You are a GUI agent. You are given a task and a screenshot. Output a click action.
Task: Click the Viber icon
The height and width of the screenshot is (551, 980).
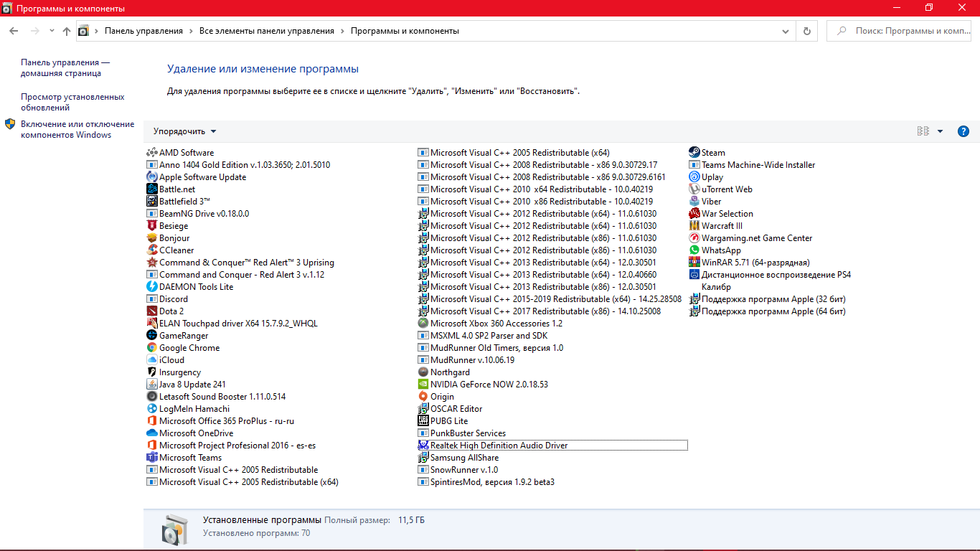(x=694, y=202)
